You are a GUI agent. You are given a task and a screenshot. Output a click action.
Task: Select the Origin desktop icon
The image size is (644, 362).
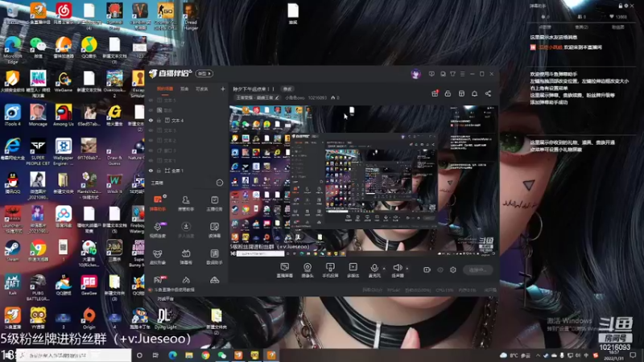(x=89, y=319)
